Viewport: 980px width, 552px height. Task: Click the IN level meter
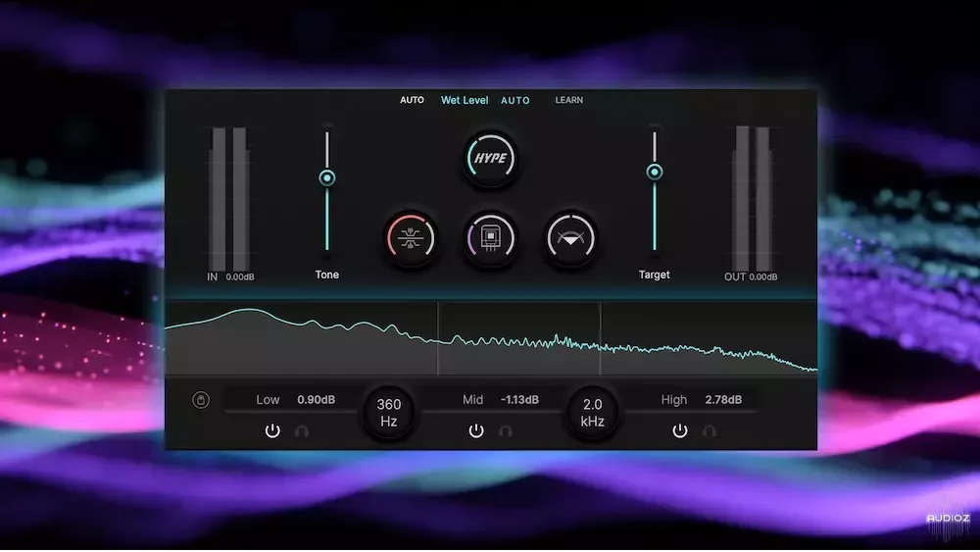coord(229,199)
